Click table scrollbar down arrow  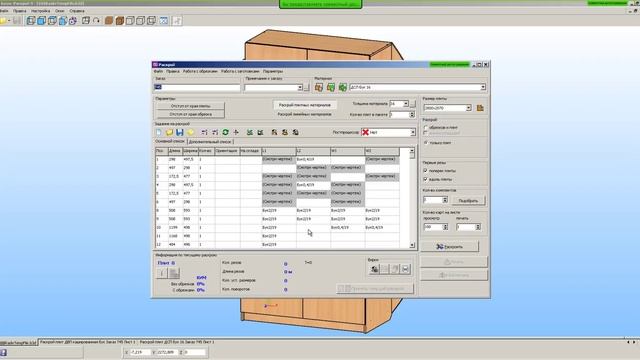tap(412, 245)
